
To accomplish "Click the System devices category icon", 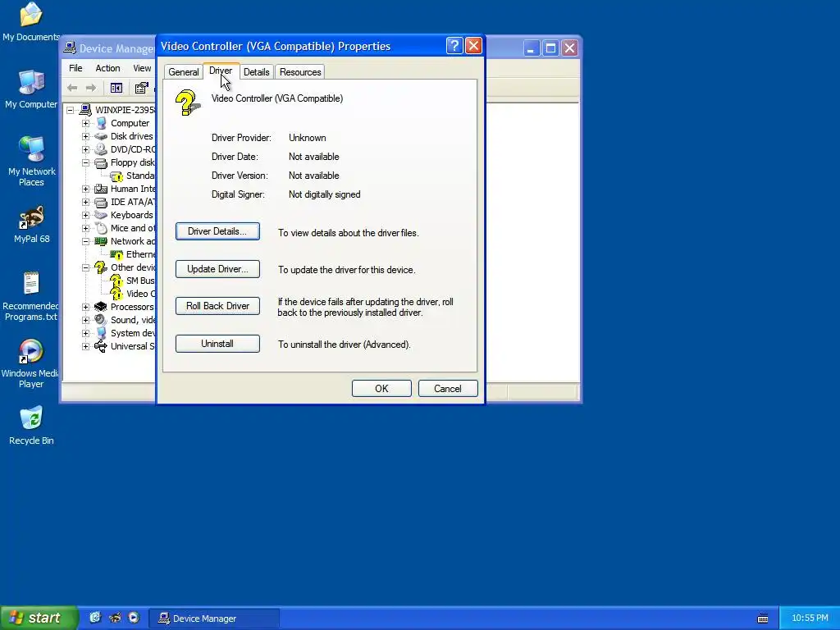I will click(x=101, y=333).
